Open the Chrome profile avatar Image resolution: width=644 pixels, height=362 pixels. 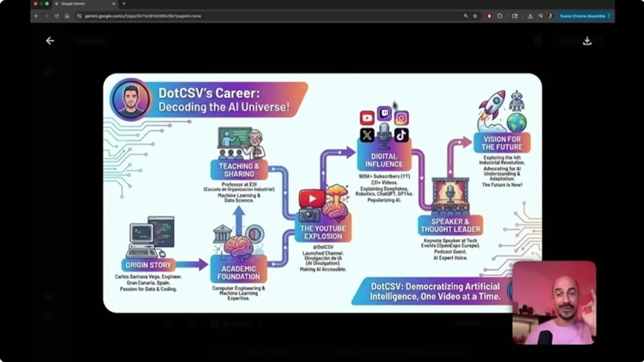coord(550,16)
